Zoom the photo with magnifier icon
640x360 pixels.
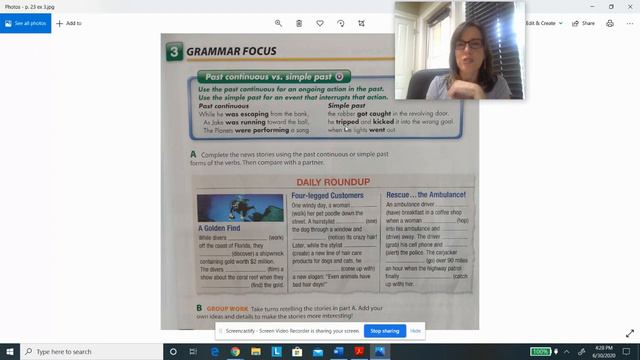[x=278, y=23]
